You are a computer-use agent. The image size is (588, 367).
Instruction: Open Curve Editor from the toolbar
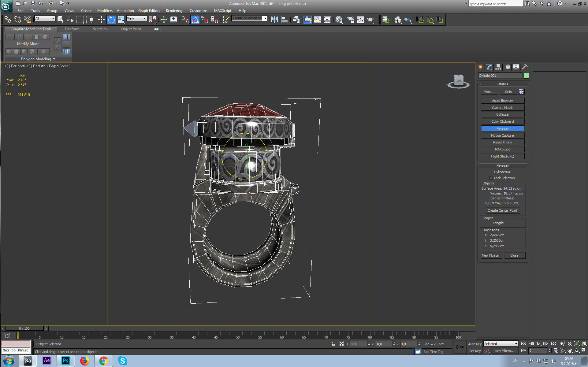pyautogui.click(x=318, y=20)
